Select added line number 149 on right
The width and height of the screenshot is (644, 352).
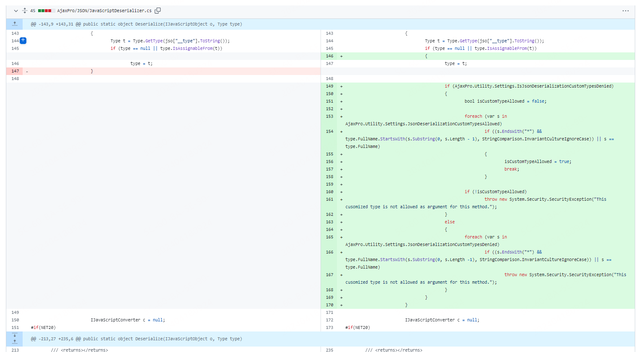[329, 86]
